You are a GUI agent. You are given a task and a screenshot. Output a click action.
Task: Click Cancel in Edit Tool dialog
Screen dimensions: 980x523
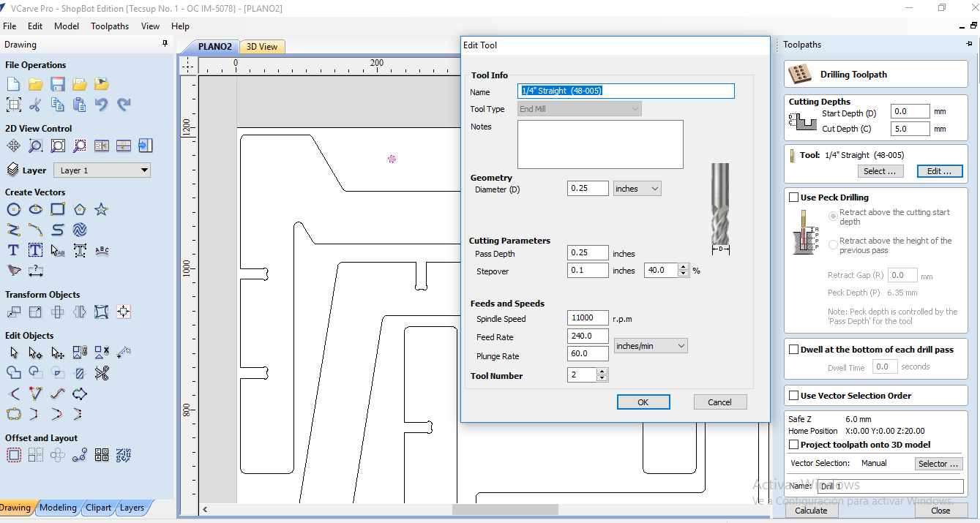pyautogui.click(x=720, y=402)
